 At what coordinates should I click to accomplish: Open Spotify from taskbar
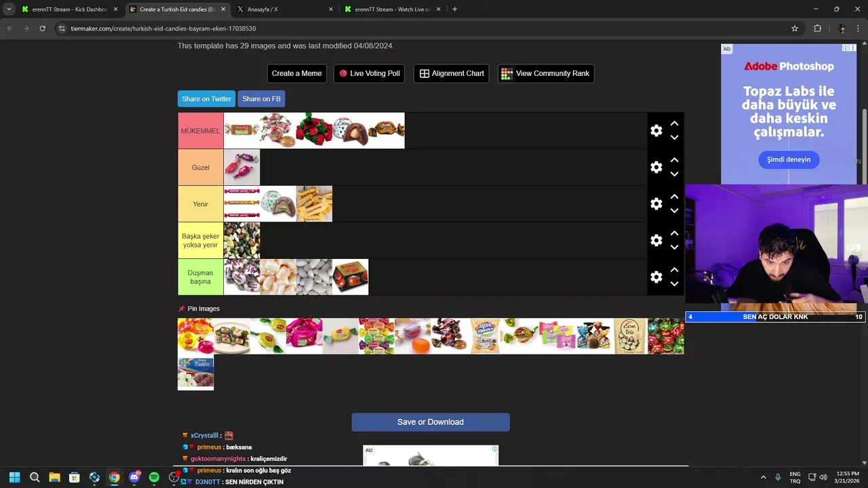coord(154,477)
